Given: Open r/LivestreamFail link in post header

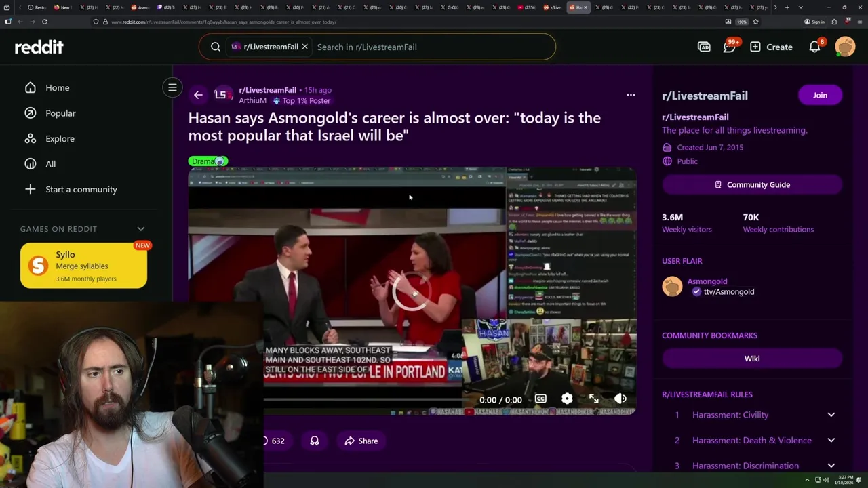Looking at the screenshot, I should (267, 90).
